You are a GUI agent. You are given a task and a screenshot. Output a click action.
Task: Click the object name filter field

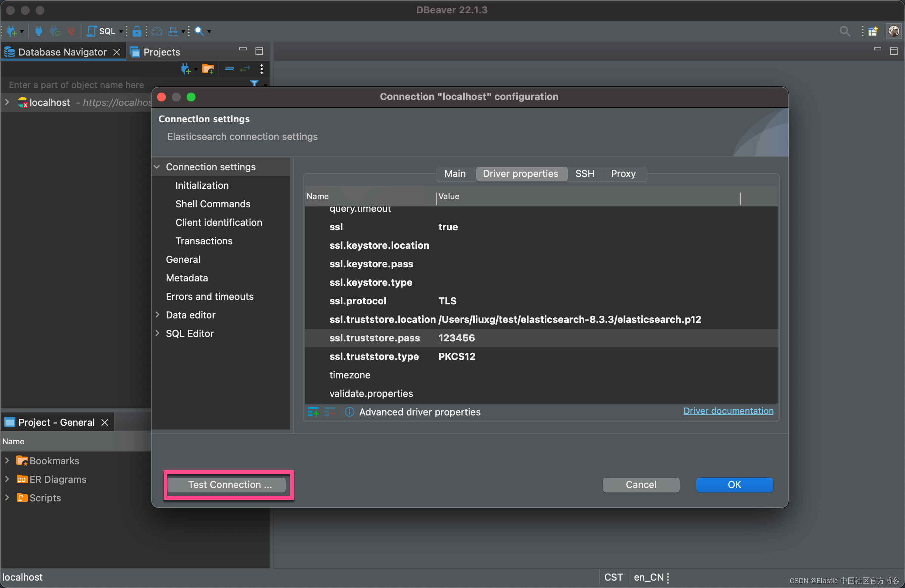[x=76, y=85]
